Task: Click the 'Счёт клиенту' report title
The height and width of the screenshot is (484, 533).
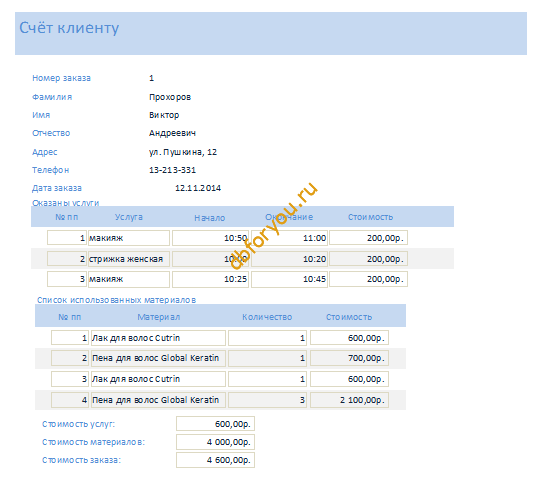Action: [x=69, y=28]
